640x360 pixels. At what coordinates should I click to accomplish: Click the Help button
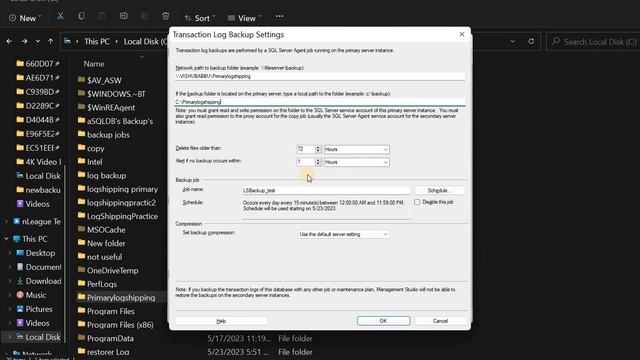pyautogui.click(x=221, y=321)
